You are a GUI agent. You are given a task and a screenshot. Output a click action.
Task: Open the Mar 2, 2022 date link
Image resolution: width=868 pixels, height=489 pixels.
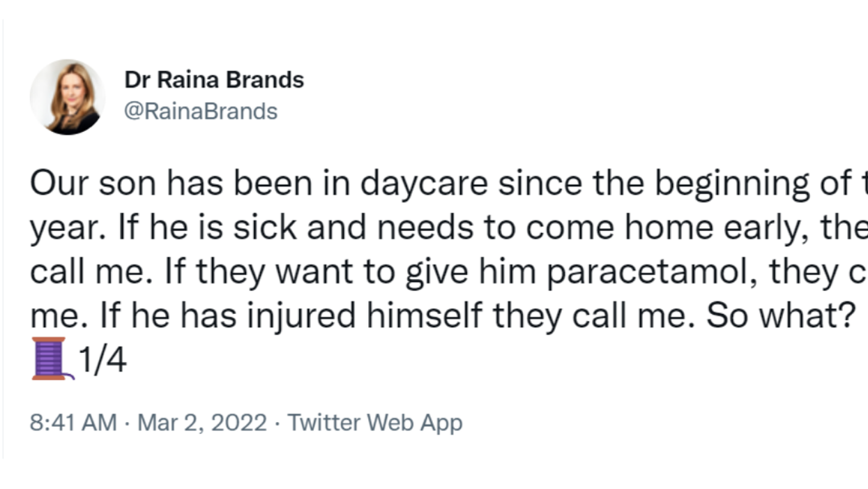pos(202,423)
